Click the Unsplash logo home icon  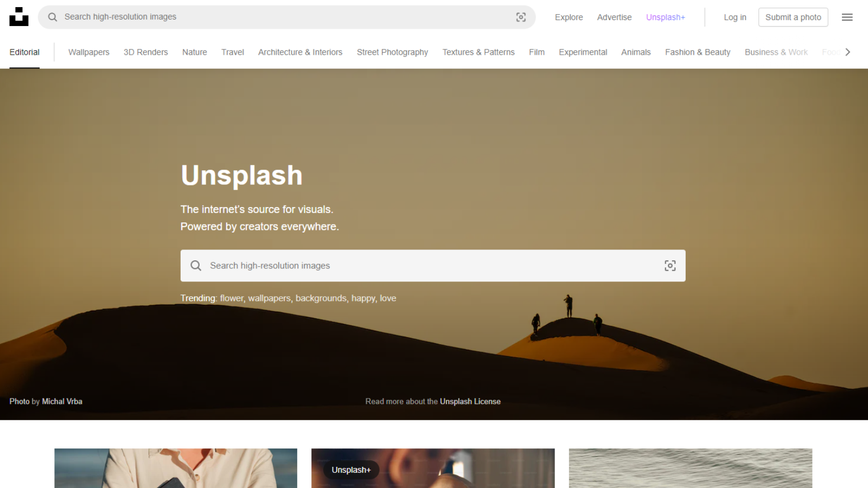click(x=19, y=17)
